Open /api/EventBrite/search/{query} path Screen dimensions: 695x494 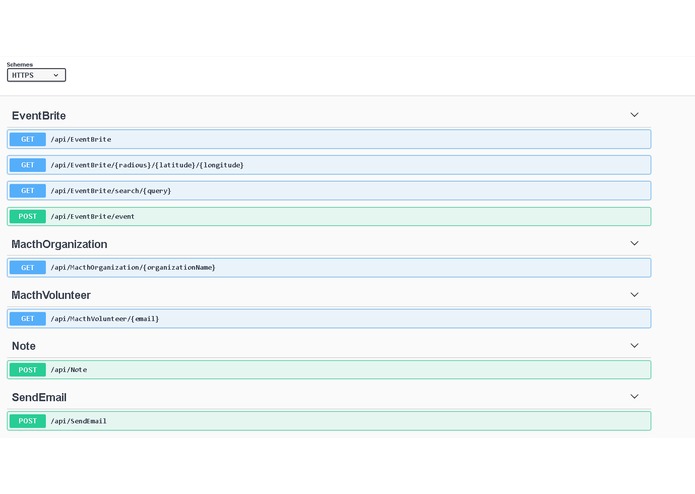tap(110, 191)
